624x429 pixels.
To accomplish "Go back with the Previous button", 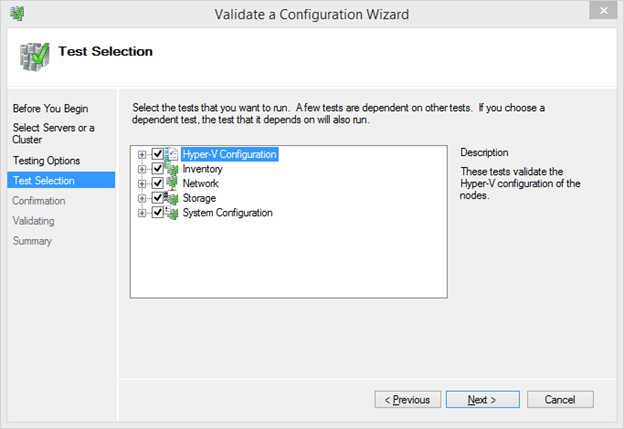I will [x=407, y=399].
